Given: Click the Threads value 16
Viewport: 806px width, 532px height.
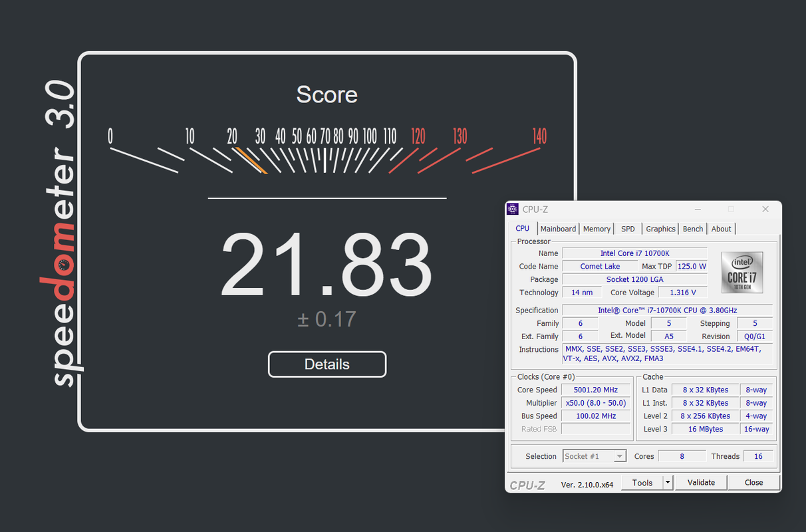Looking at the screenshot, I should pos(758,456).
